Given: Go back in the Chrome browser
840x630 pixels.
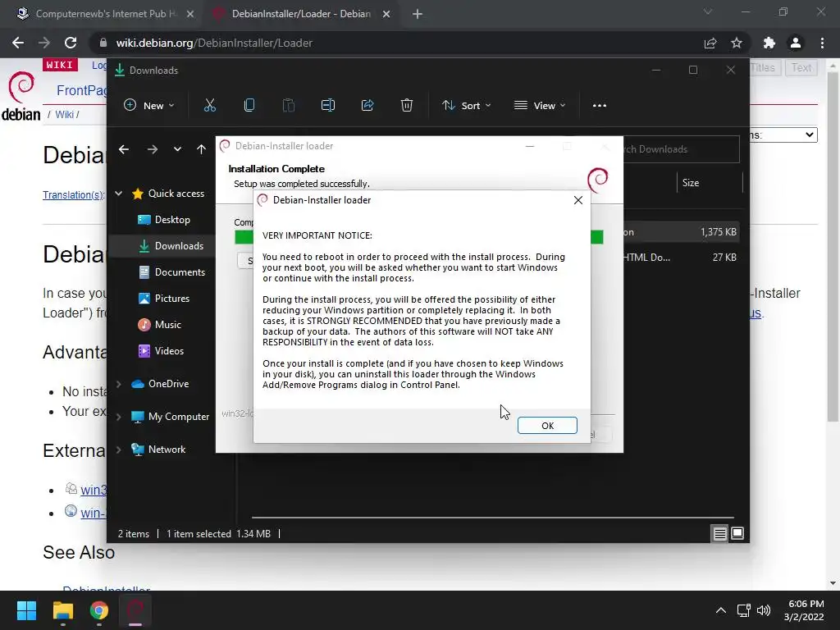Looking at the screenshot, I should (18, 43).
